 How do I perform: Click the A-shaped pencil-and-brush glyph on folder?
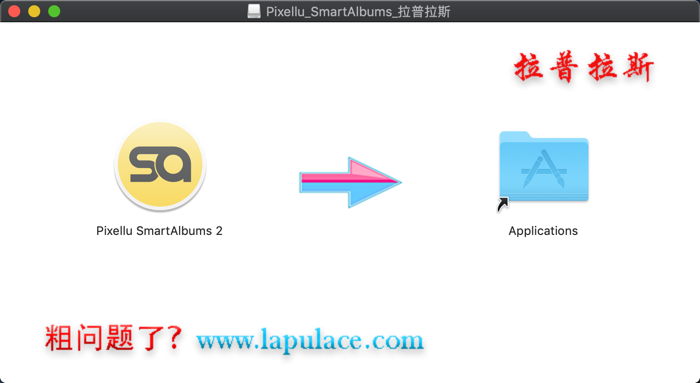click(x=544, y=169)
